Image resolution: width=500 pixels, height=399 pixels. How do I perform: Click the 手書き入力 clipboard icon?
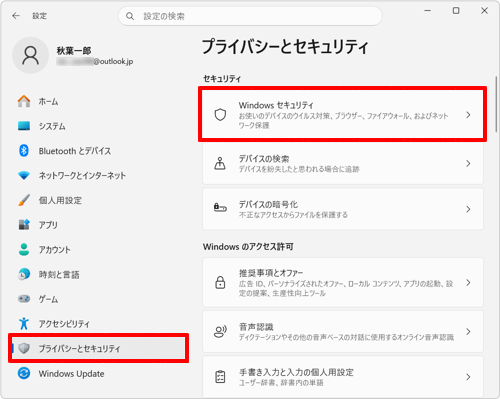tap(220, 377)
